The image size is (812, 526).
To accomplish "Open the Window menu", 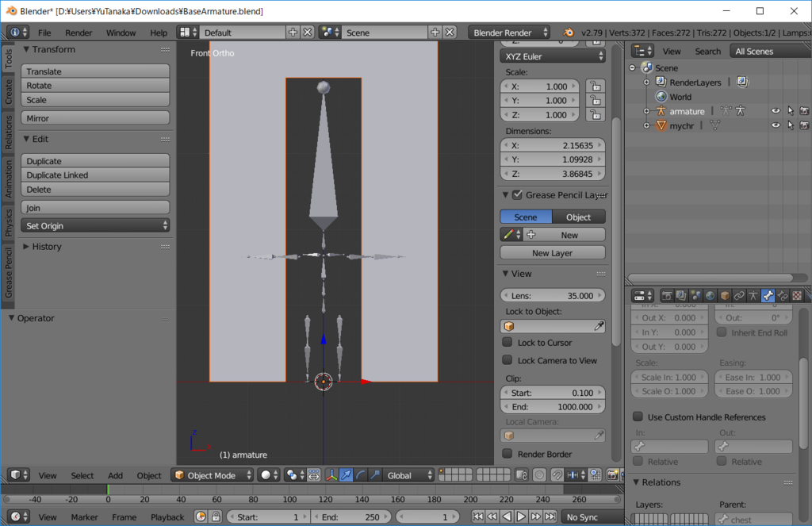I will (x=121, y=33).
